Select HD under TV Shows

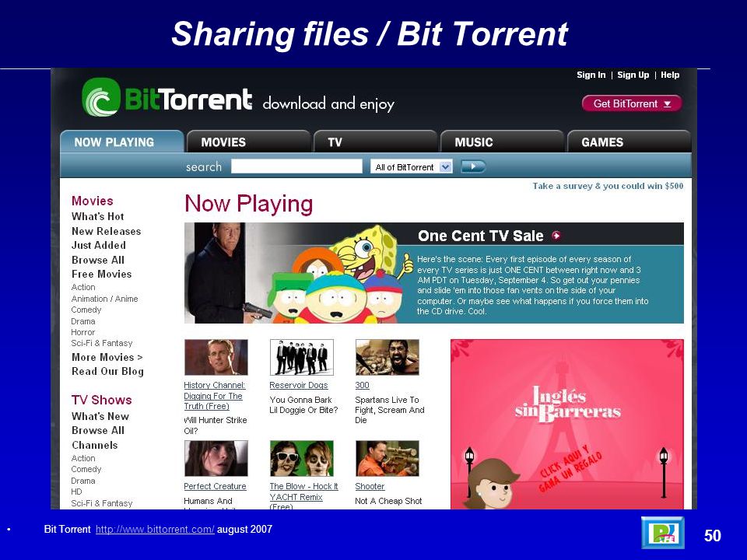point(77,492)
